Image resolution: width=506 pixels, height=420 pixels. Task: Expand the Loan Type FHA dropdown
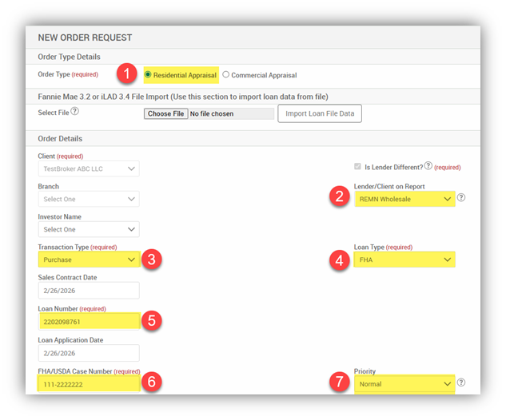coord(404,260)
